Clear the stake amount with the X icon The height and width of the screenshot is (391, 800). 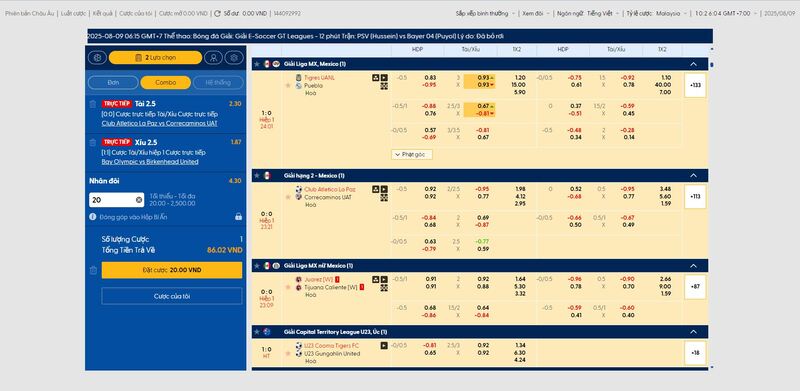[x=139, y=200]
